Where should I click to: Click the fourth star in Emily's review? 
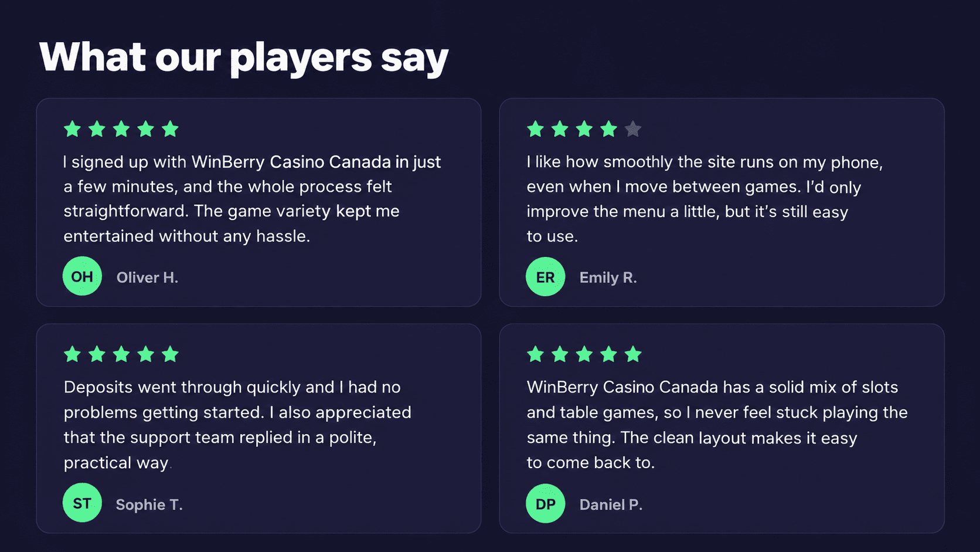pos(608,128)
